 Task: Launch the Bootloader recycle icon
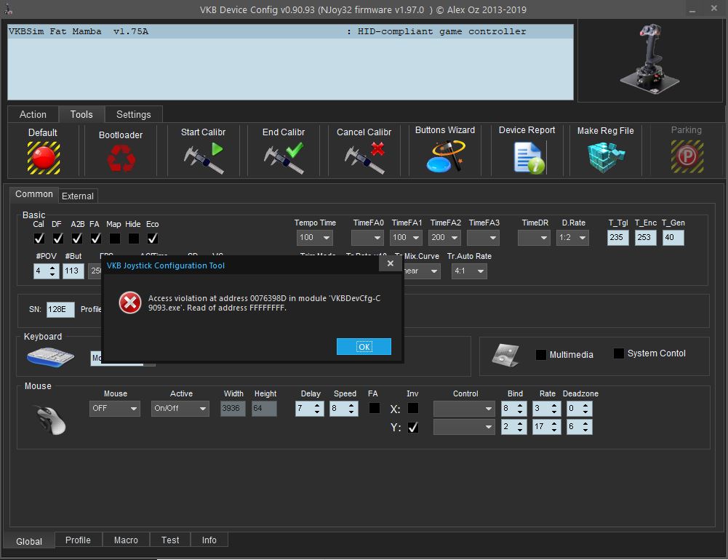[121, 158]
